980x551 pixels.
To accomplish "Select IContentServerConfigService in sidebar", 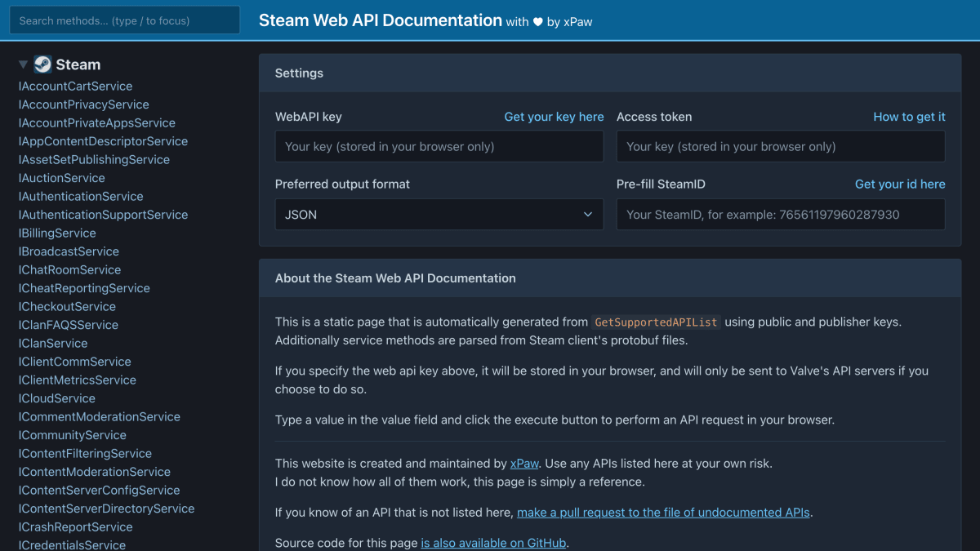I will pos(99,490).
